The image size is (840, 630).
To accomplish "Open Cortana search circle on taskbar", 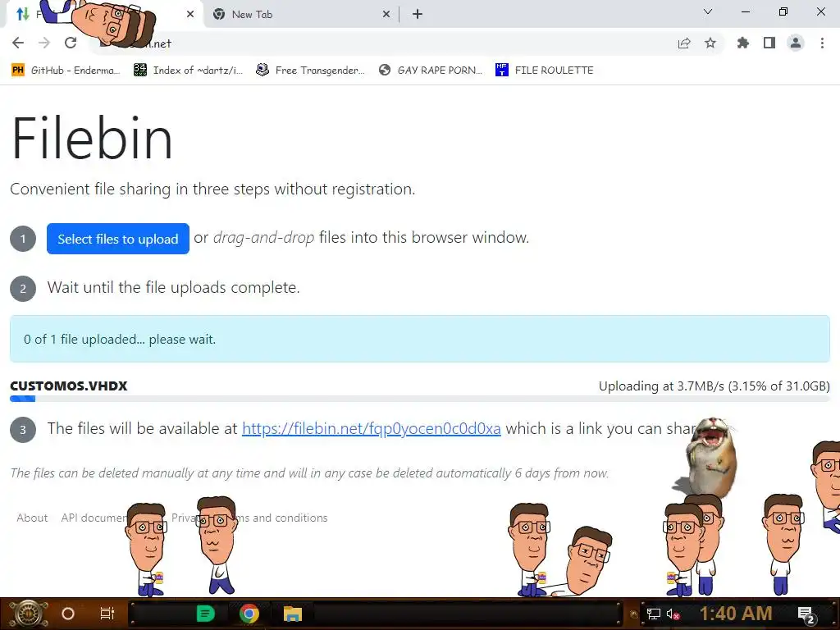I will (x=68, y=614).
